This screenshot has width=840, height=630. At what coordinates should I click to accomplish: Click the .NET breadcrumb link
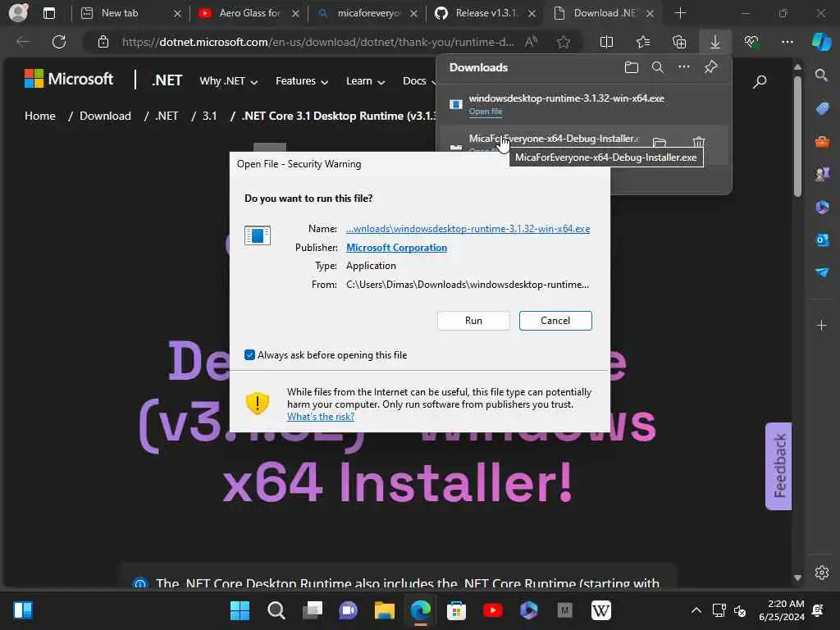(x=167, y=116)
